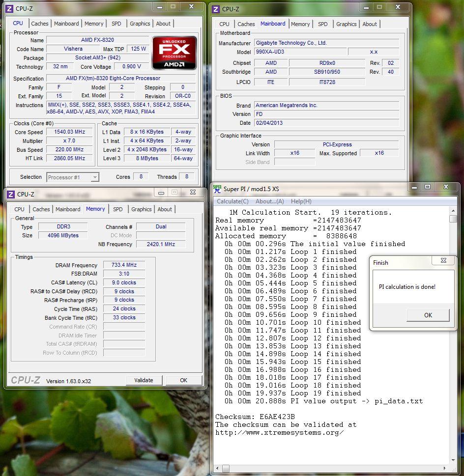Image resolution: width=464 pixels, height=476 pixels.
Task: Click the Super PI horizontal scrollbar thumb
Action: pyautogui.click(x=226, y=469)
